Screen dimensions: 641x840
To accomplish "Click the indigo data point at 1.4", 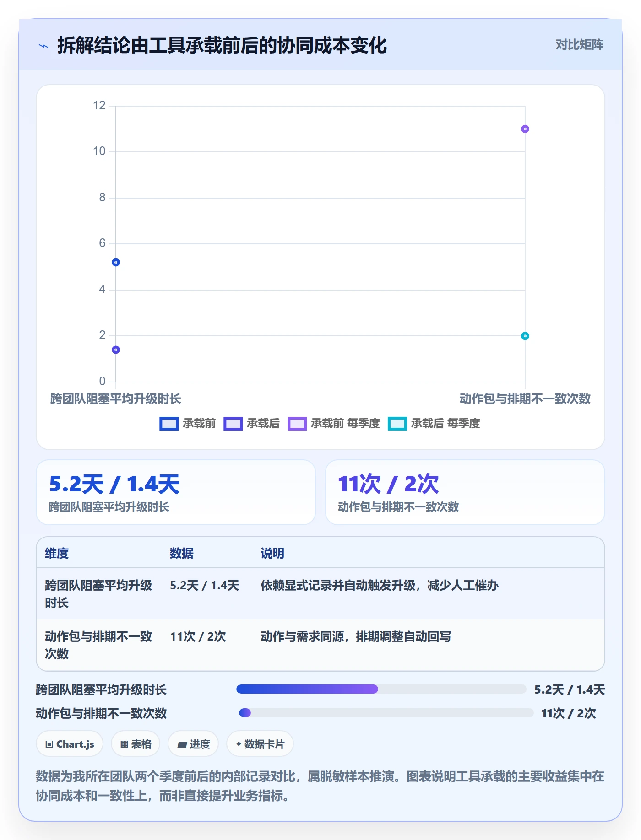I will 116,350.
